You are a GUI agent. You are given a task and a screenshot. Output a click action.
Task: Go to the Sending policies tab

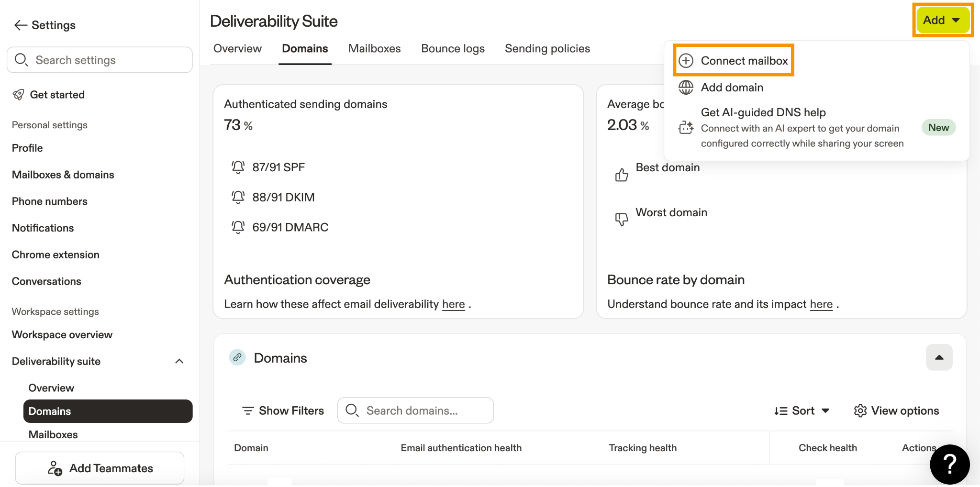click(547, 49)
